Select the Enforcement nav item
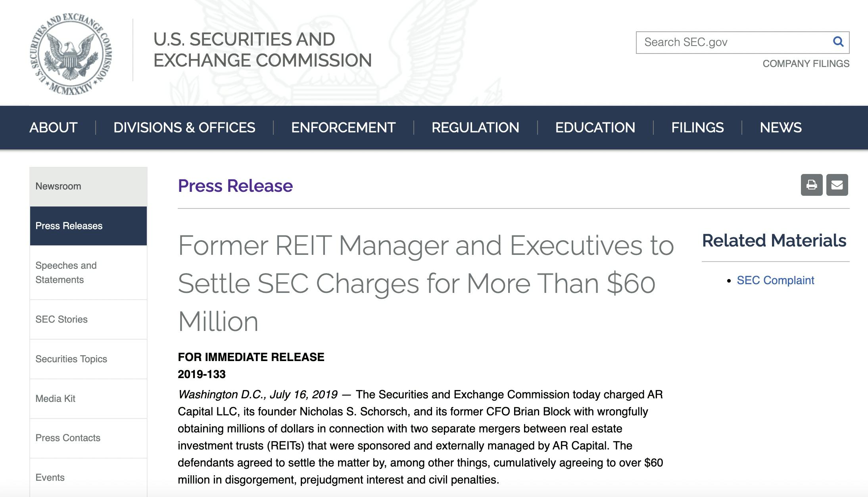This screenshot has height=497, width=868. tap(343, 128)
